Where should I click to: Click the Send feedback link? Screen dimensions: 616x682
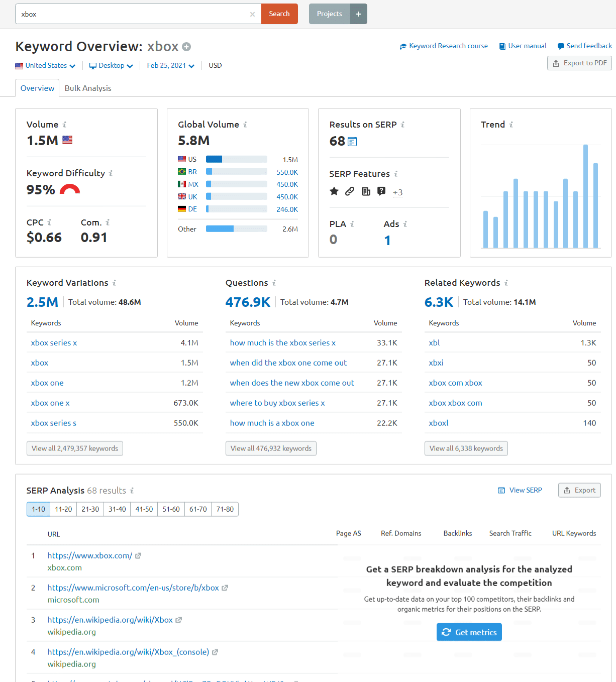pyautogui.click(x=584, y=46)
